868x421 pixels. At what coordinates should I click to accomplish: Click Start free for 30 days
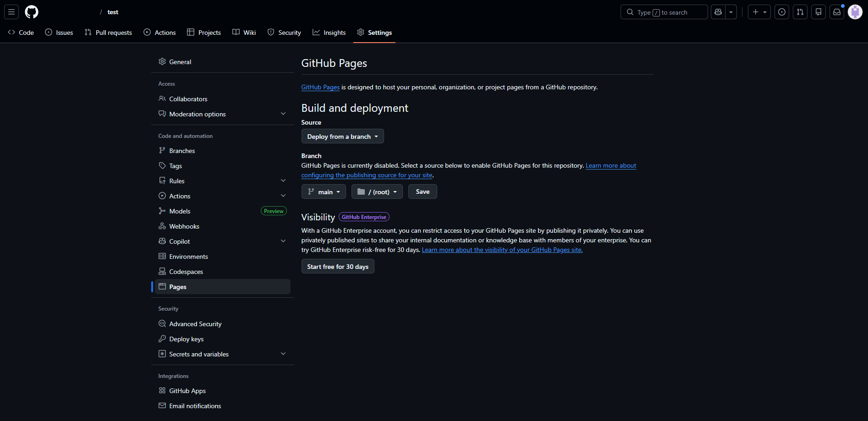[338, 266]
